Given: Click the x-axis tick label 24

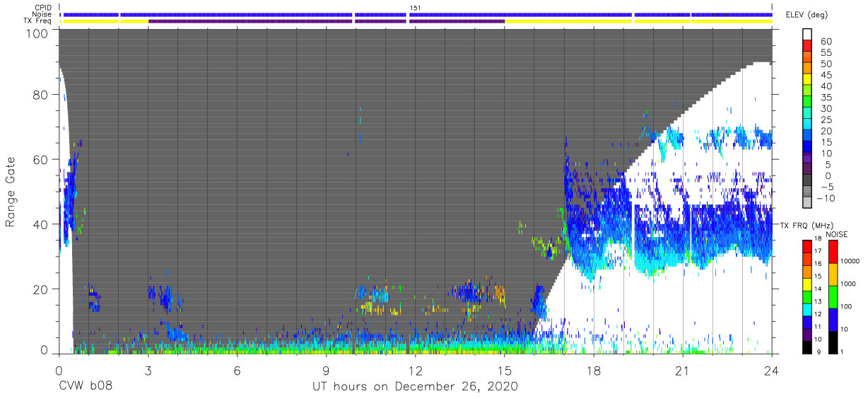Looking at the screenshot, I should pos(772,370).
